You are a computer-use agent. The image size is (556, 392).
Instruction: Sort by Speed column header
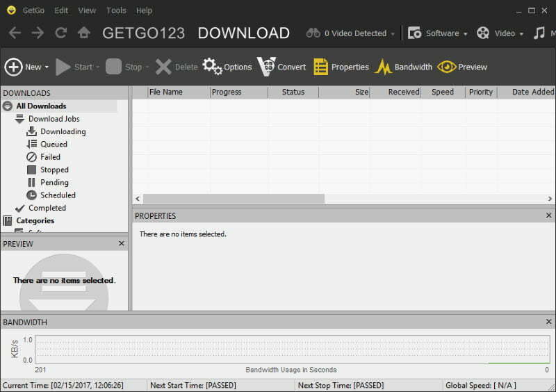443,92
